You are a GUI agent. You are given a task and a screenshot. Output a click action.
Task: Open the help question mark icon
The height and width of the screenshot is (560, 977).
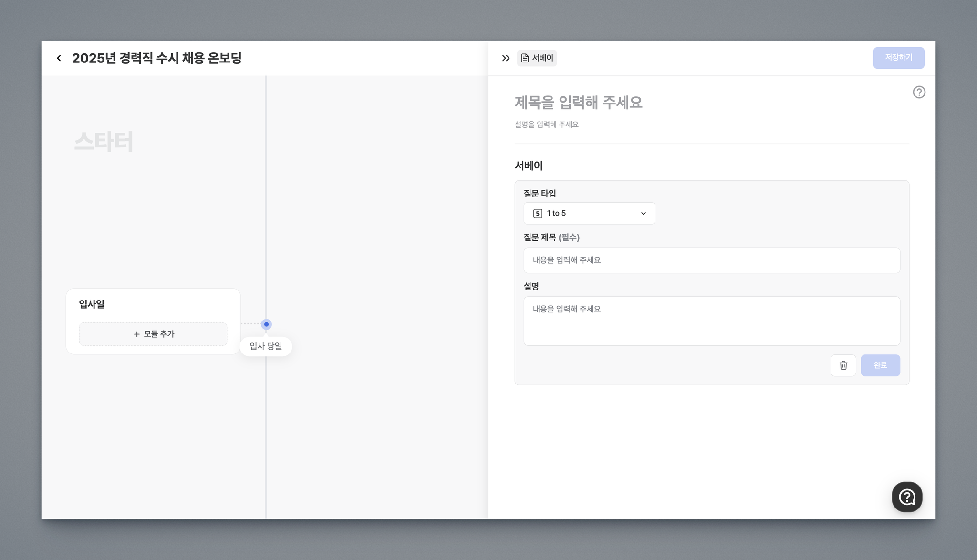(919, 92)
